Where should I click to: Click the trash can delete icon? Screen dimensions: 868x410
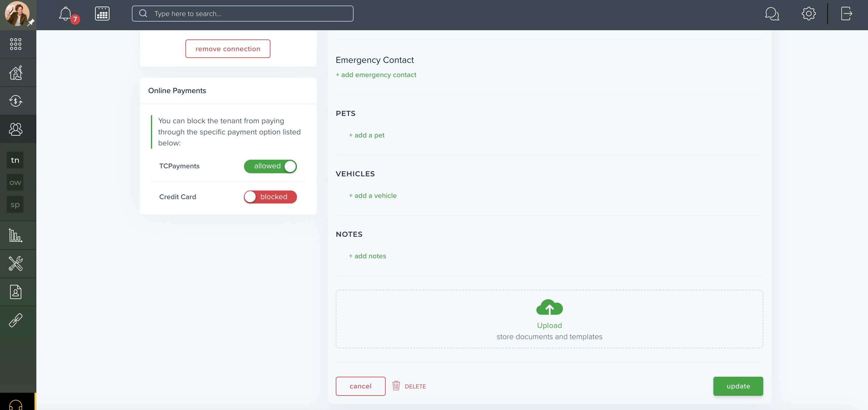click(396, 386)
